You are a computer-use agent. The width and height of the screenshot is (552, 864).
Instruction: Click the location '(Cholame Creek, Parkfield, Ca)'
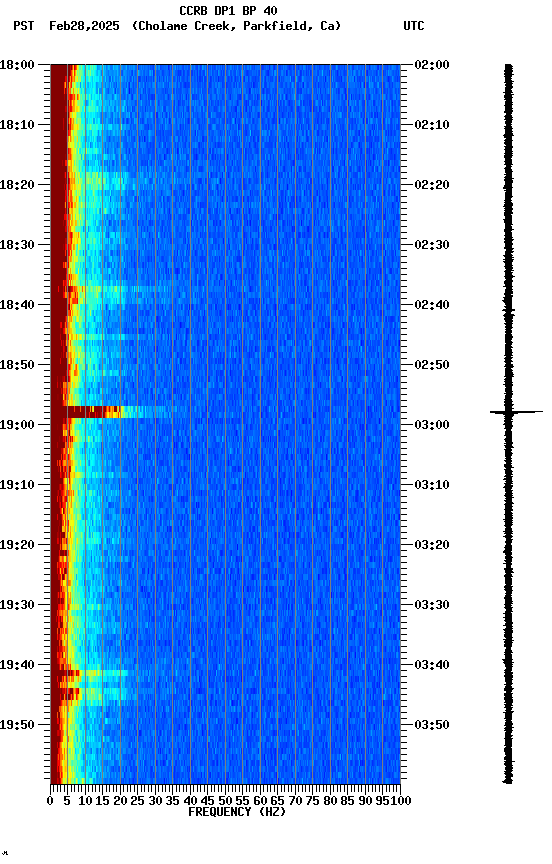click(236, 26)
